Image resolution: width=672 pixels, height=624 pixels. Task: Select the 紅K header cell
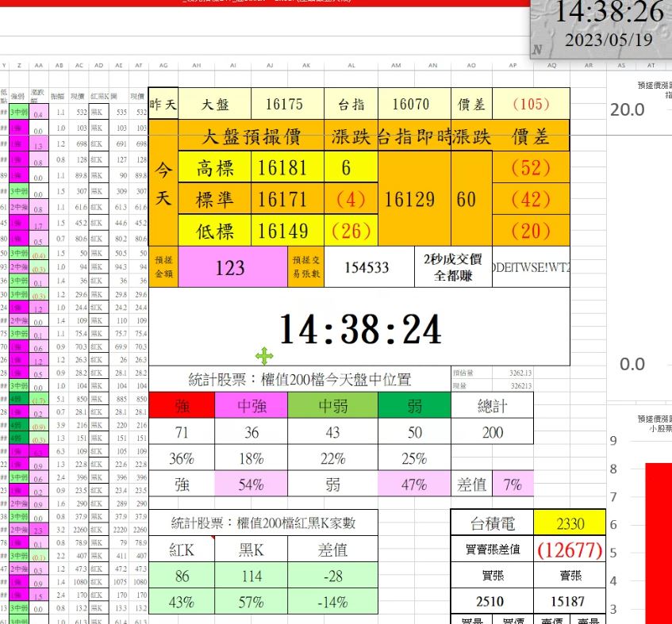coord(182,549)
